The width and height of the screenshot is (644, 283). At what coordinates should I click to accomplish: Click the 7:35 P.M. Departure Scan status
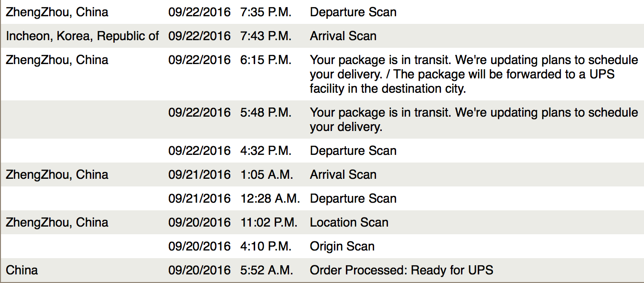point(353,12)
